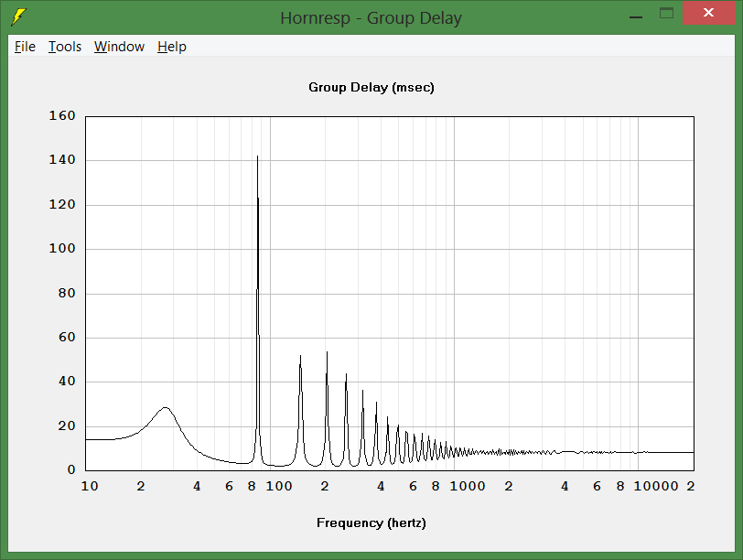Viewport: 743px width, 560px height.
Task: Click the '10000' x-axis label
Action: 656,486
